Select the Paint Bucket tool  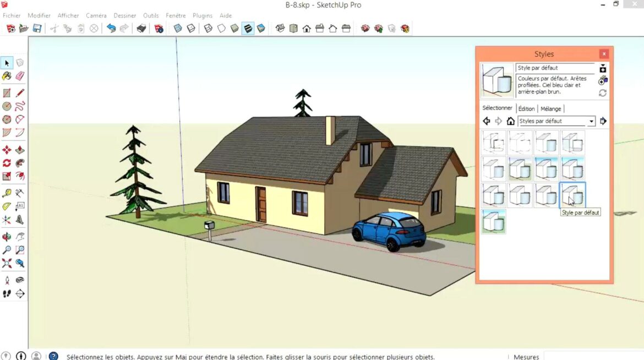tap(7, 76)
